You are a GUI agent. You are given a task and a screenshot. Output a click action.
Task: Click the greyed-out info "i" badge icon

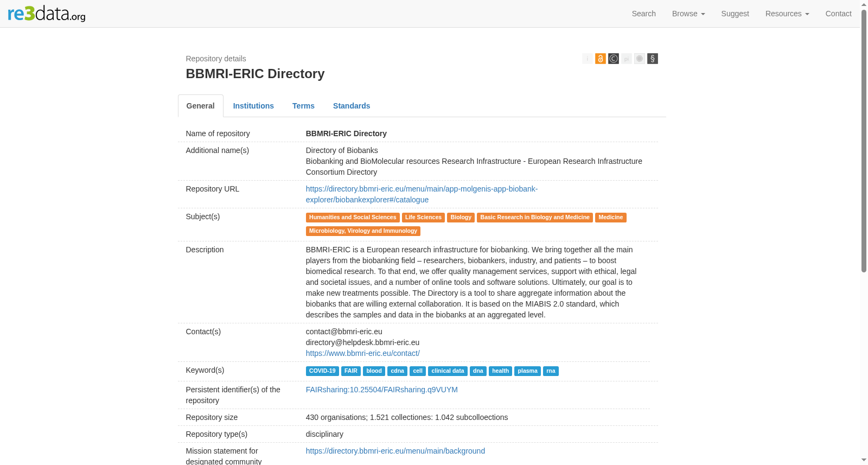(x=587, y=59)
